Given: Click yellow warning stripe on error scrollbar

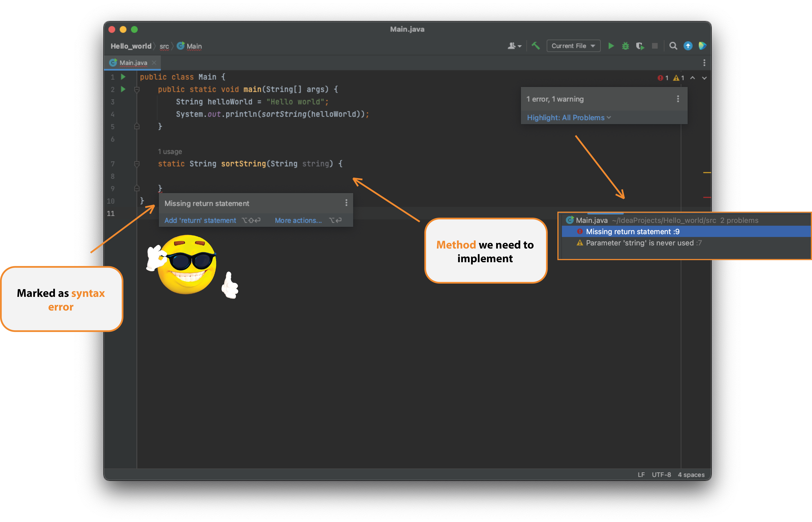Looking at the screenshot, I should pyautogui.click(x=707, y=173).
